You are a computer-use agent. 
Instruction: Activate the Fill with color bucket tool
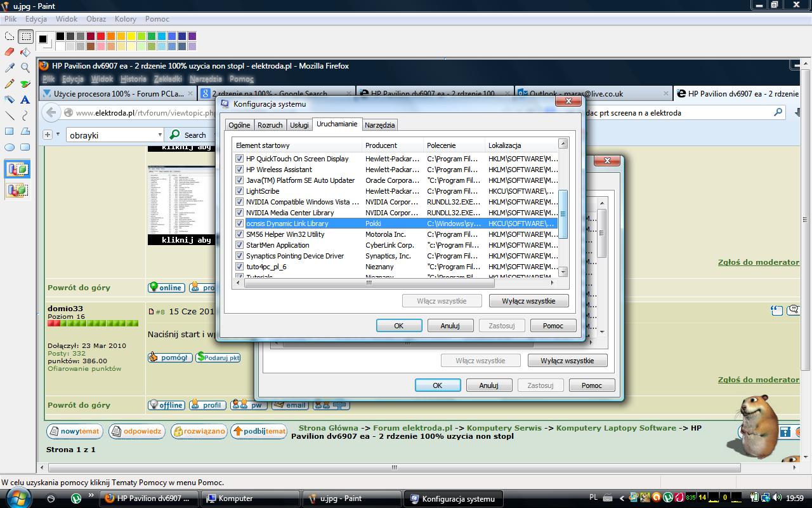[25, 52]
